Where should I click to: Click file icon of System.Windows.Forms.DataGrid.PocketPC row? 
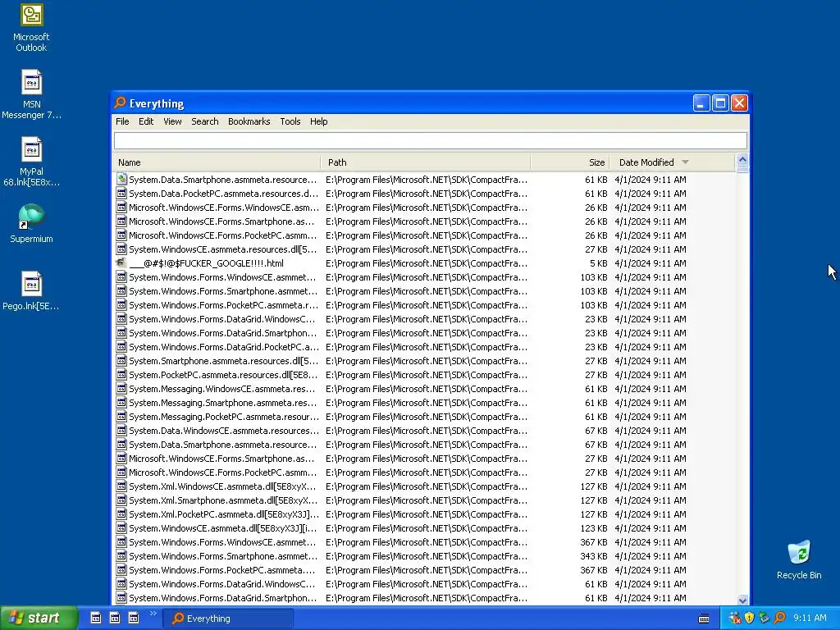point(121,347)
